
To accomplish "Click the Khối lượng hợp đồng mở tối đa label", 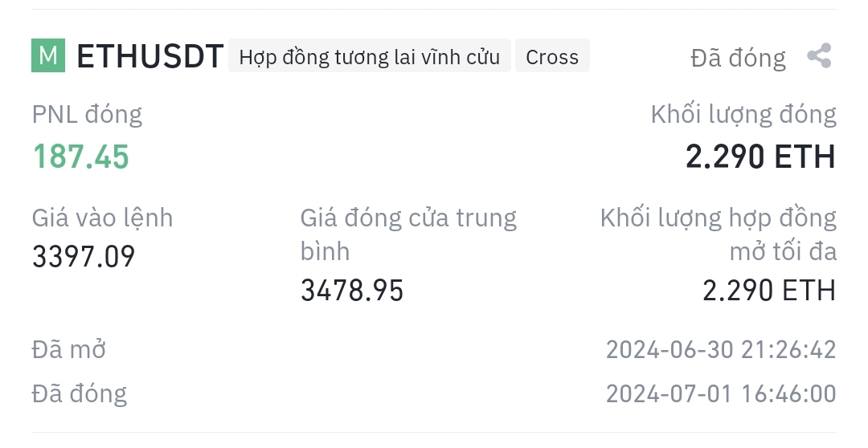I will (x=718, y=234).
